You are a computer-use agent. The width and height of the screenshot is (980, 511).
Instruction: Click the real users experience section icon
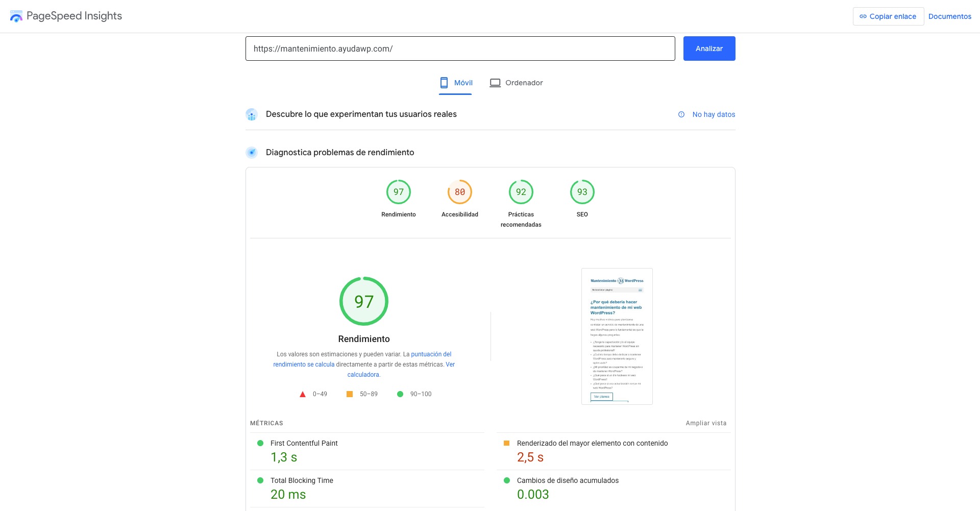tap(251, 114)
